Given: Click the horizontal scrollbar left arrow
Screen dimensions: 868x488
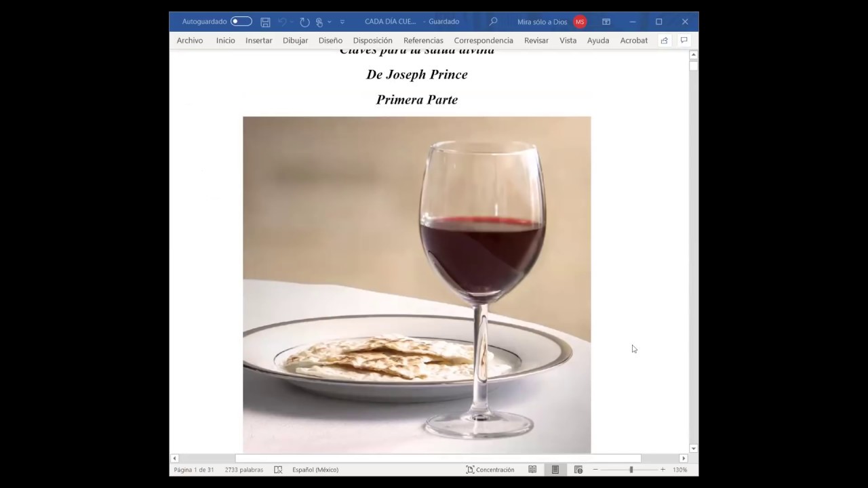Looking at the screenshot, I should pyautogui.click(x=174, y=459).
